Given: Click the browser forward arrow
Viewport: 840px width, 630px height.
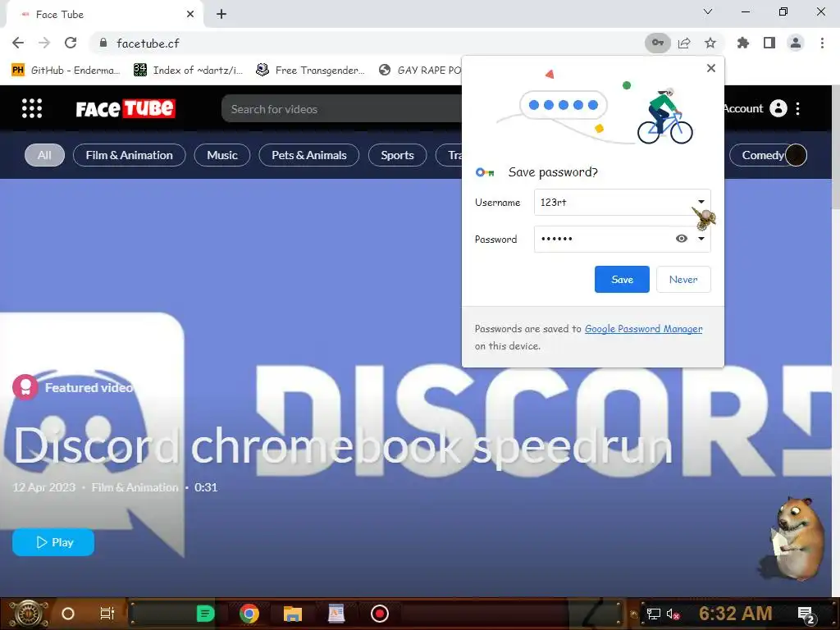Looking at the screenshot, I should (x=44, y=43).
